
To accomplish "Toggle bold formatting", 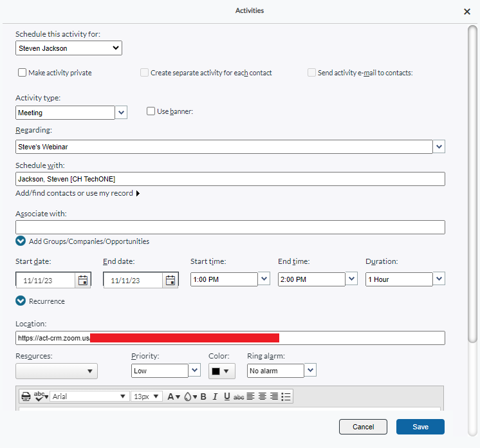I will (x=203, y=397).
